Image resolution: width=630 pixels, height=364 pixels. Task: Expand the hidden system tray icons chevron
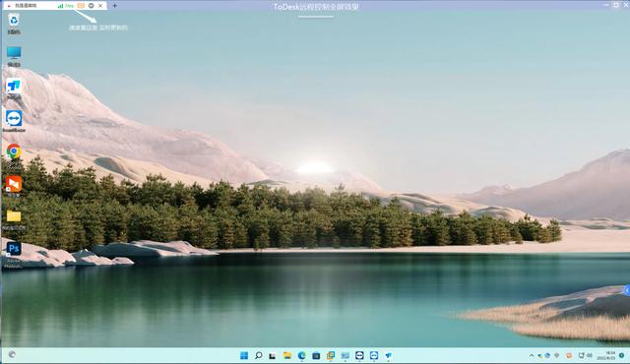(x=532, y=355)
